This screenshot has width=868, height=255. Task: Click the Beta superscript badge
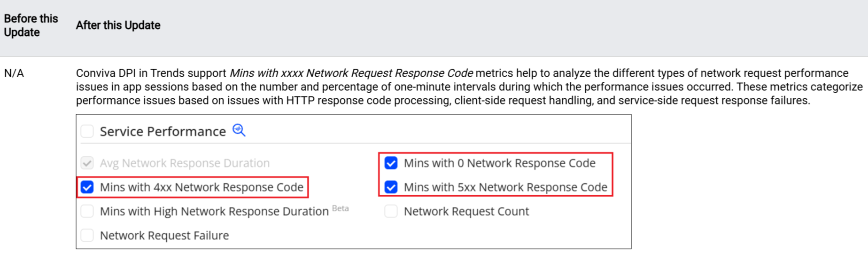pos(341,208)
